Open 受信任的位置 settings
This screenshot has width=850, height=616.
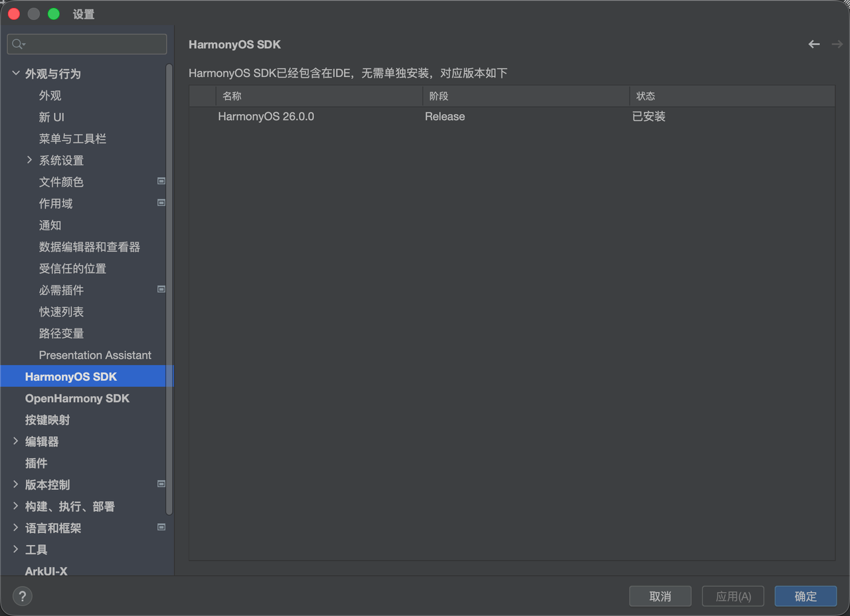coord(72,268)
